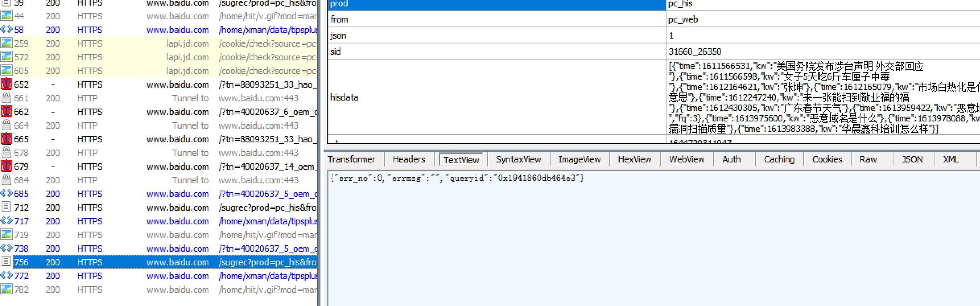Open the HexView tab
The image size is (980, 306).
(x=635, y=160)
